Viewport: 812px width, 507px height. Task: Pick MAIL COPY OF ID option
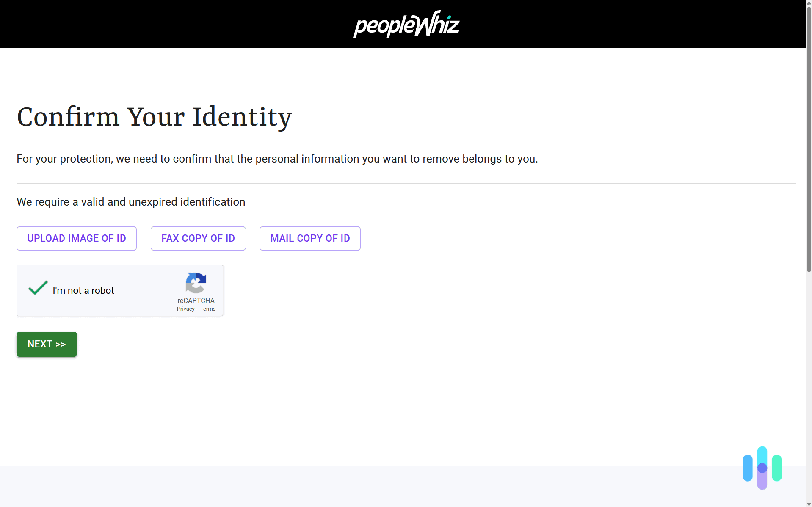(x=309, y=238)
